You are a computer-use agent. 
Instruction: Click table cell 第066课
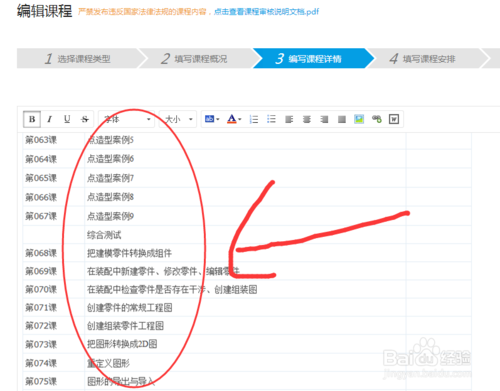[x=41, y=197]
